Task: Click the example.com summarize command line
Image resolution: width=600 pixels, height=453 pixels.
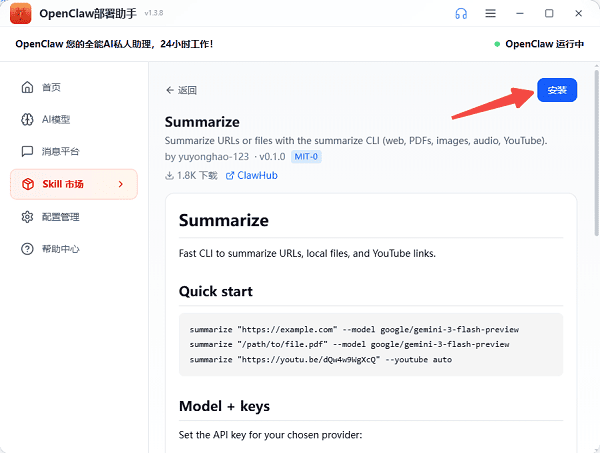Action: click(x=354, y=329)
